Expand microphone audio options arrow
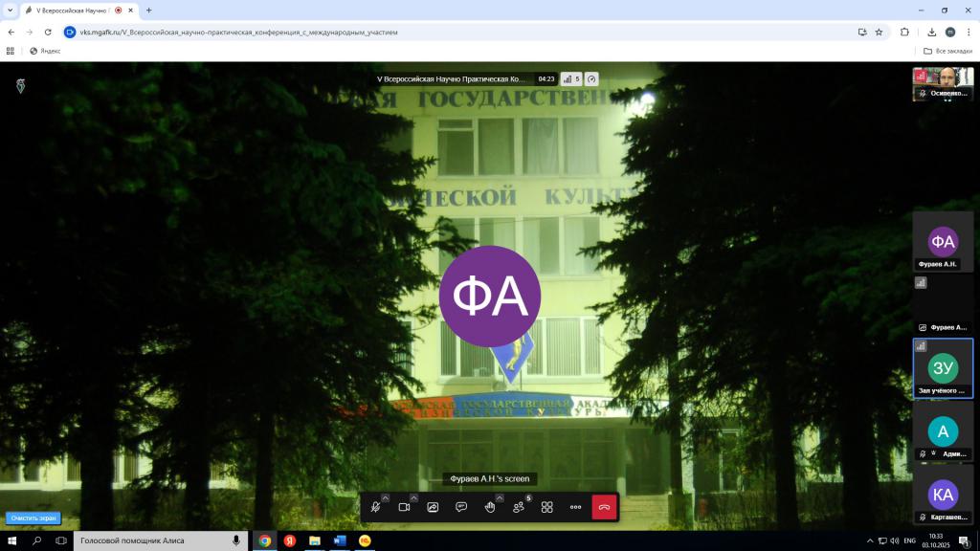The height and width of the screenshot is (551, 980). [x=386, y=497]
